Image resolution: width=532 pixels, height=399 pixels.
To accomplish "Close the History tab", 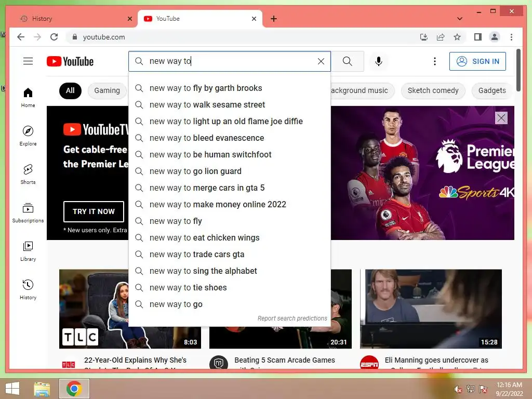I will click(x=129, y=19).
